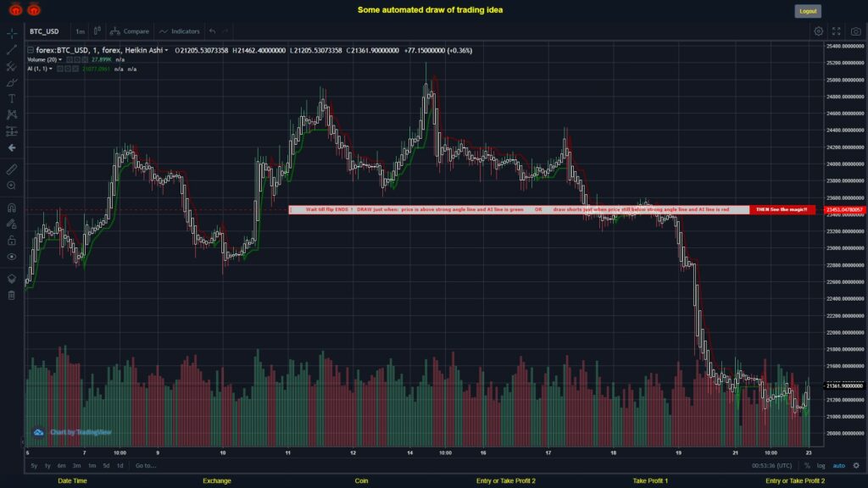Open the pitchfork and Gann tools
This screenshot has height=488, width=868.
[x=12, y=66]
